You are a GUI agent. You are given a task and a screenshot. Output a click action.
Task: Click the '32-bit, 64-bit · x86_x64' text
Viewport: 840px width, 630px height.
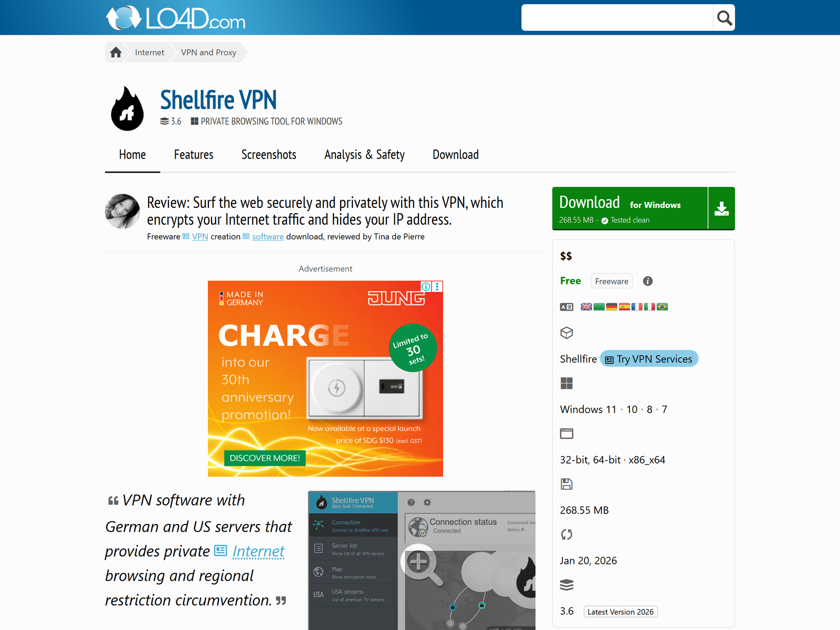pyautogui.click(x=613, y=460)
